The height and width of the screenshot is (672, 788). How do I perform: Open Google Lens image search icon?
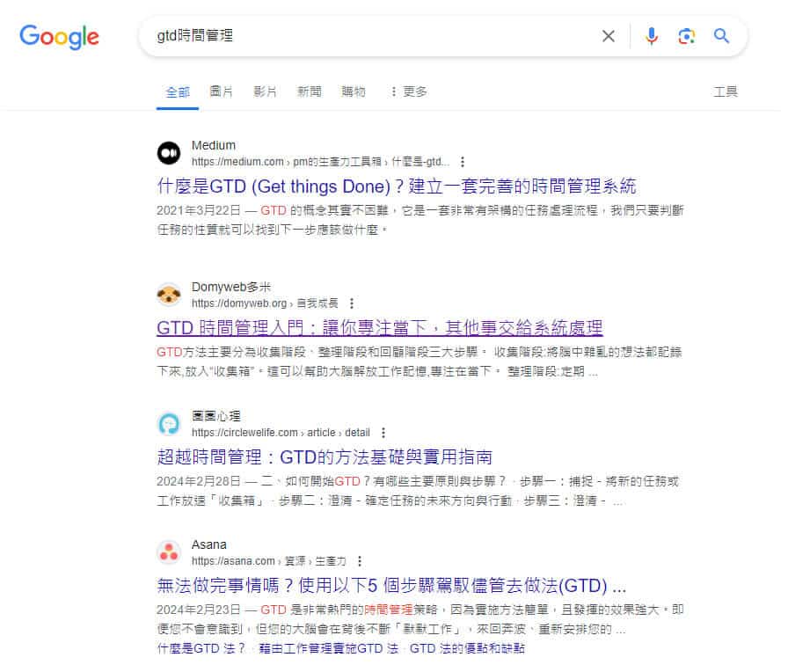tap(687, 36)
